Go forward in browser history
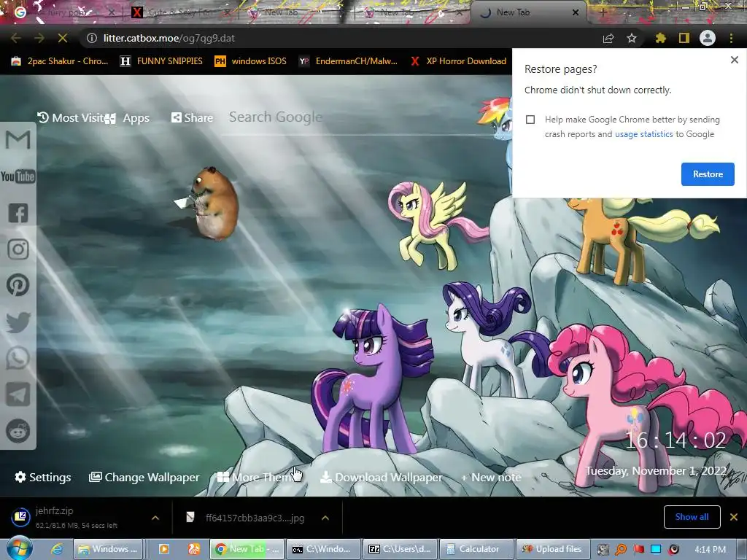Viewport: 747px width, 560px height. 39,38
